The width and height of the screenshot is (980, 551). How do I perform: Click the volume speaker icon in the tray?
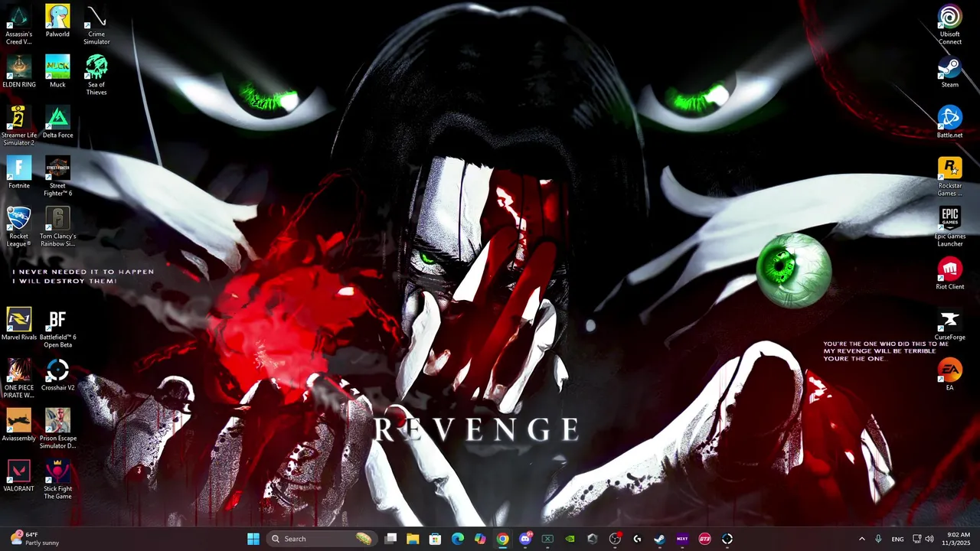point(929,539)
